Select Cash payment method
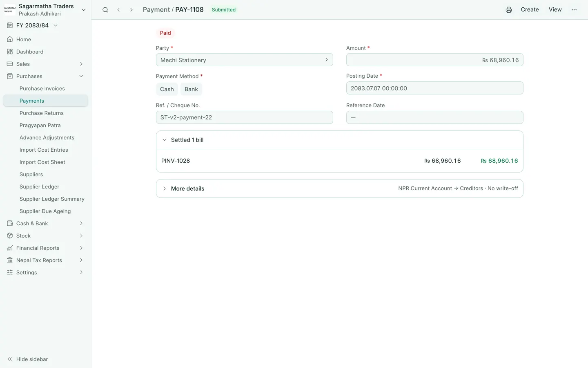 coord(167,89)
